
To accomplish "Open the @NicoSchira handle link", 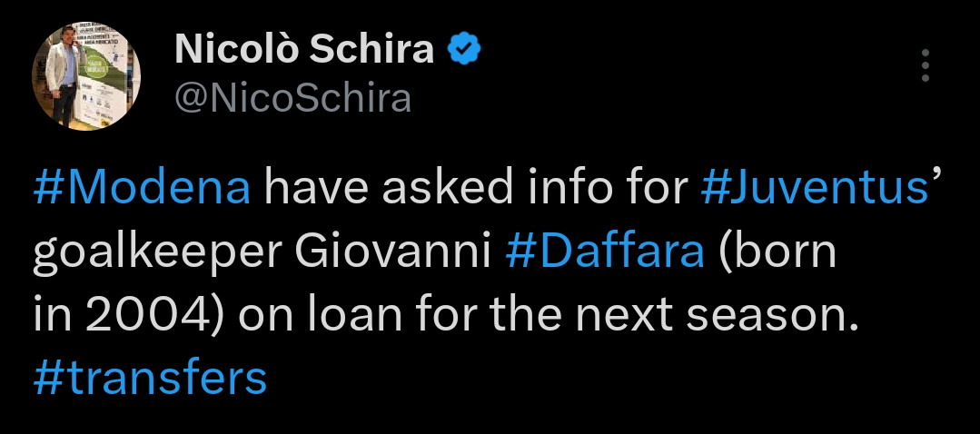I will pos(292,99).
